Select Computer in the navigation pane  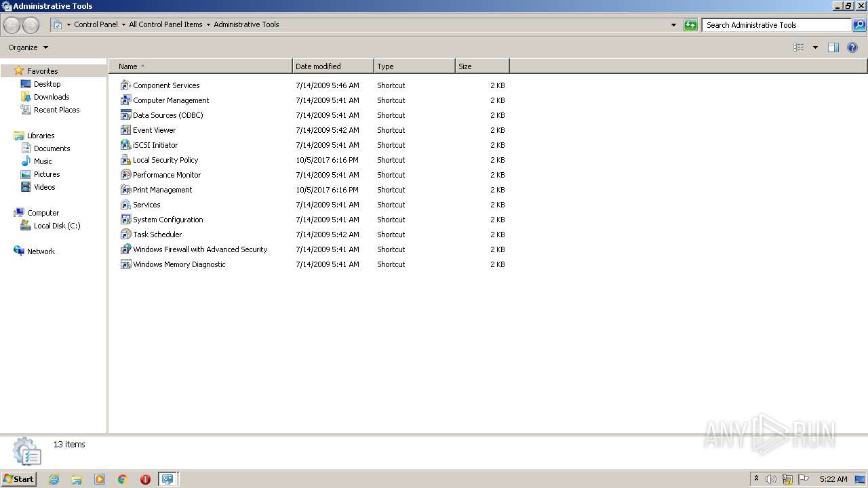(43, 213)
